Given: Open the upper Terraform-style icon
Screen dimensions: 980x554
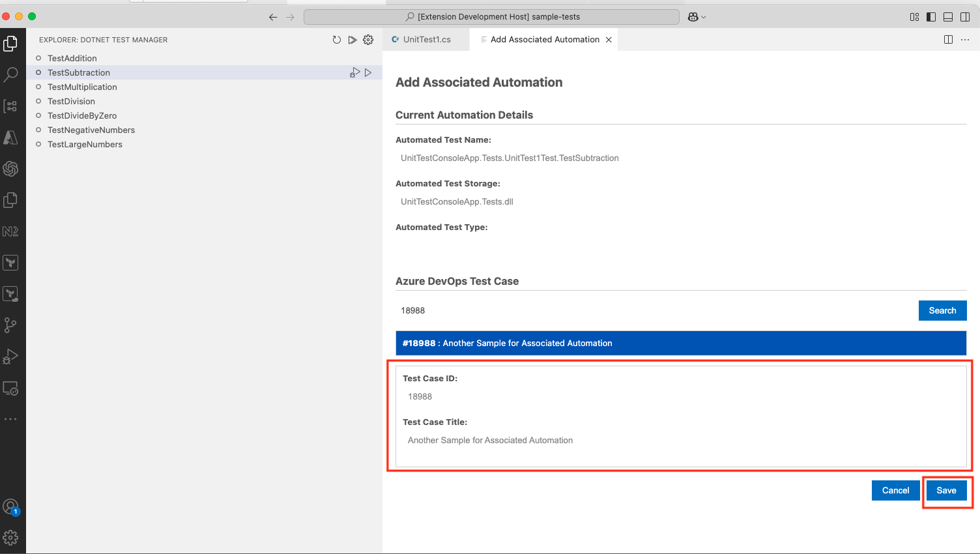Looking at the screenshot, I should [10, 263].
